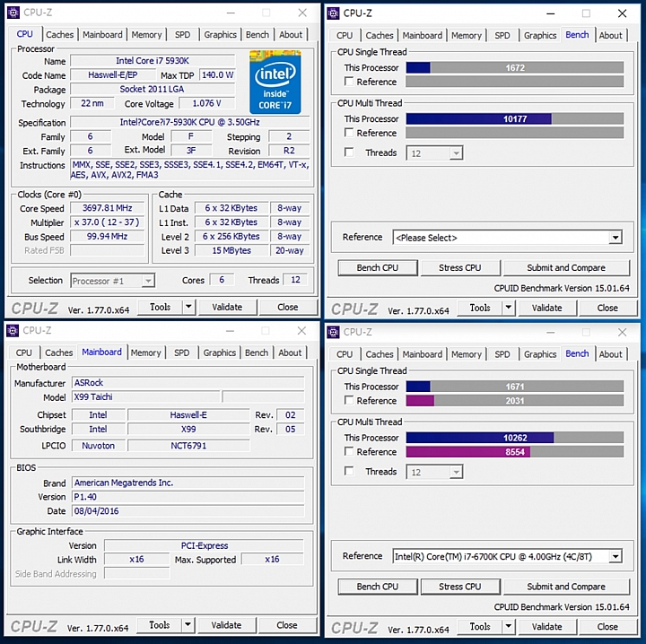This screenshot has height=644, width=646.
Task: Select Graphics tab in top-right Bench window
Action: pyautogui.click(x=540, y=35)
